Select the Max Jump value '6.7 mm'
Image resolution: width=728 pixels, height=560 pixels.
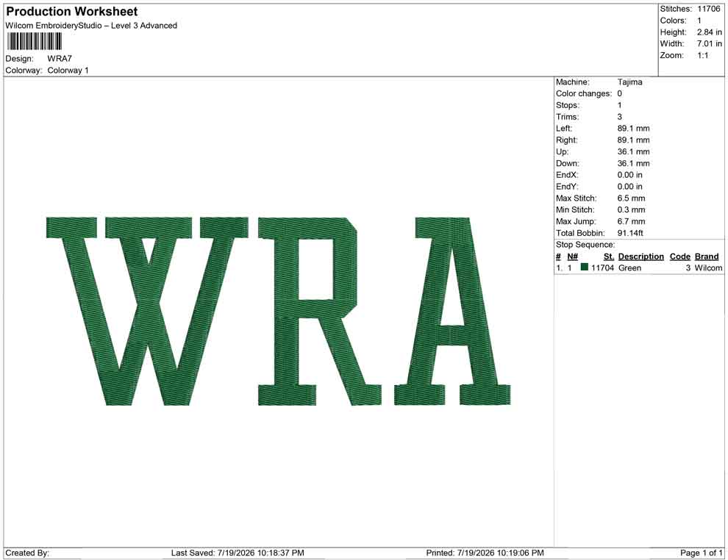click(632, 221)
